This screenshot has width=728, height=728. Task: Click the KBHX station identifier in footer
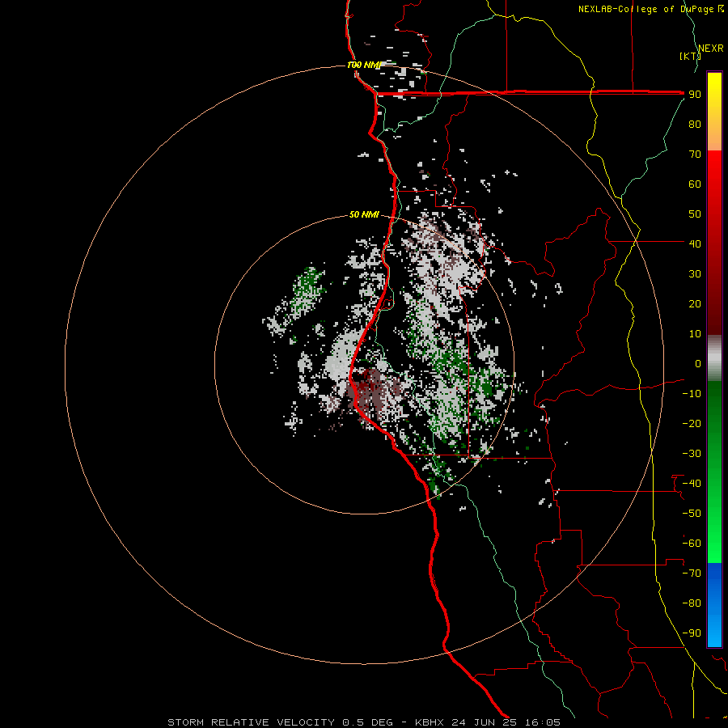(430, 722)
